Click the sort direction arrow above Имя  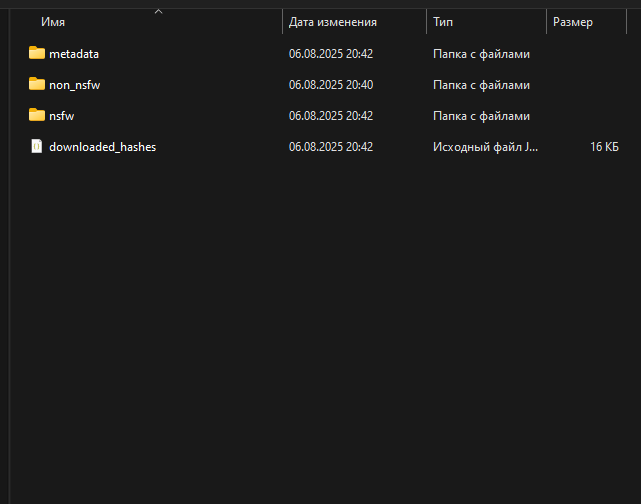158,11
